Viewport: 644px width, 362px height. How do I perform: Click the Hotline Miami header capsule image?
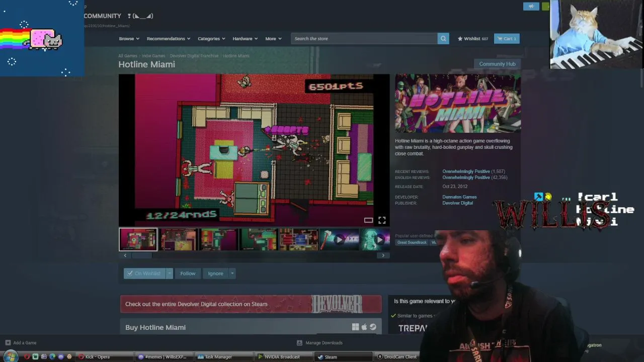click(x=458, y=104)
